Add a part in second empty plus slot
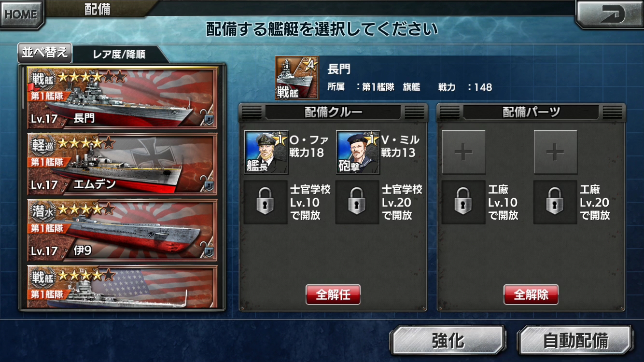 [x=556, y=153]
